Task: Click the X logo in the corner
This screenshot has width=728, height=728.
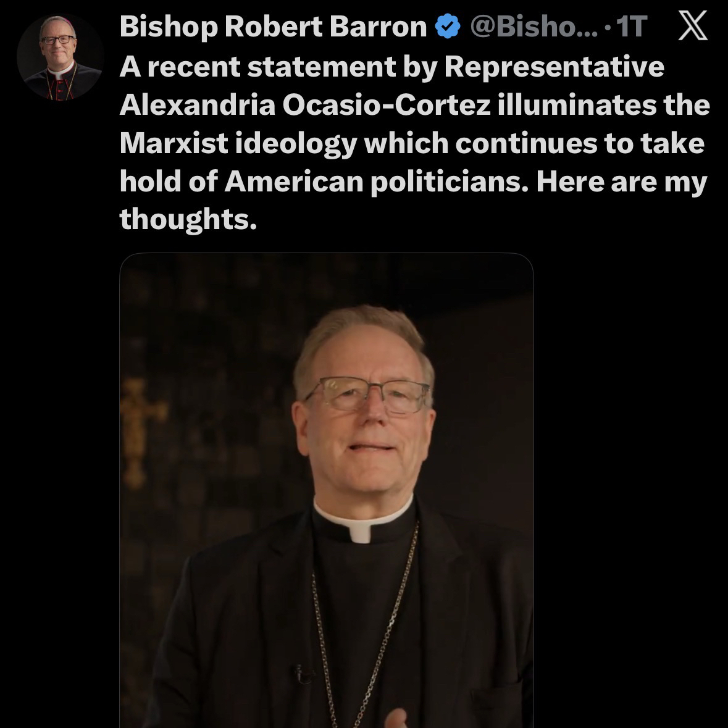Action: pos(693,26)
